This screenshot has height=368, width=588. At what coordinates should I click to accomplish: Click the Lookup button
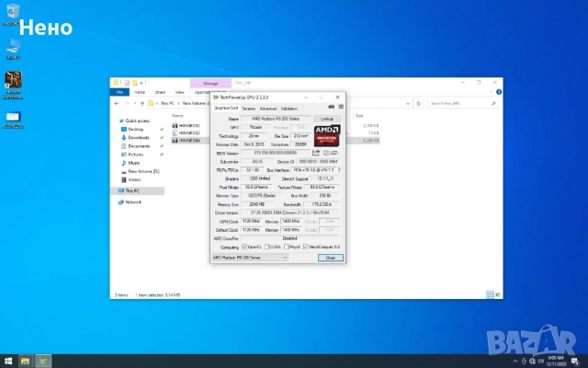(x=326, y=118)
